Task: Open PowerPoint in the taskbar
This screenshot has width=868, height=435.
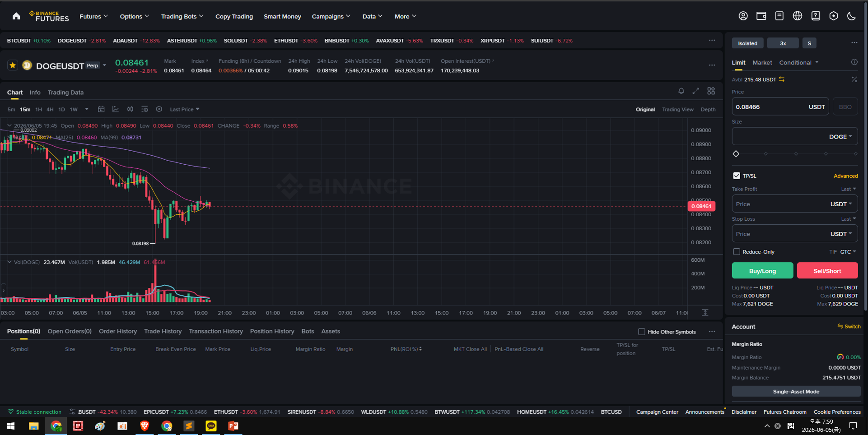Action: tap(233, 426)
